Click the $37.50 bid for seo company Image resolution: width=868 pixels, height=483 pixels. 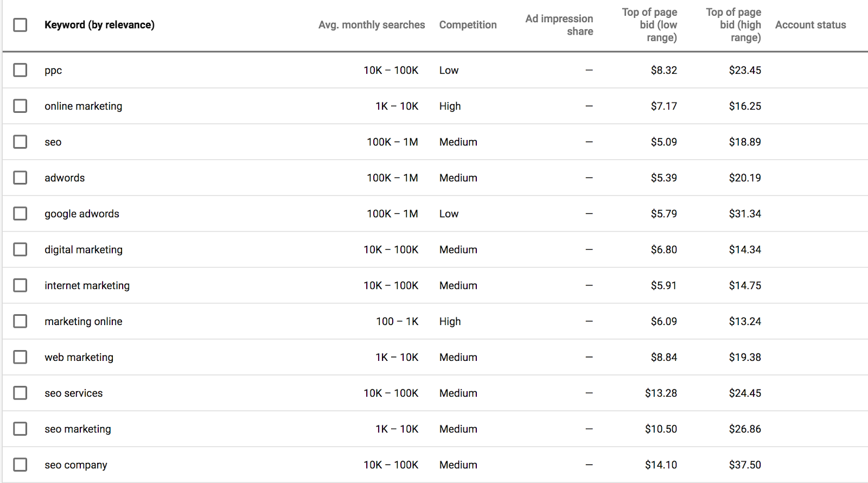point(745,465)
